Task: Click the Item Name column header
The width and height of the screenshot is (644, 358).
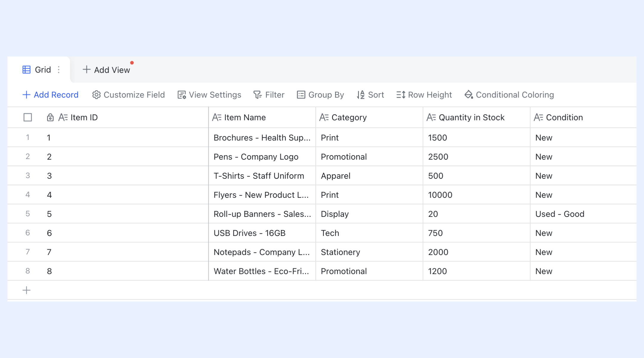Action: point(262,118)
